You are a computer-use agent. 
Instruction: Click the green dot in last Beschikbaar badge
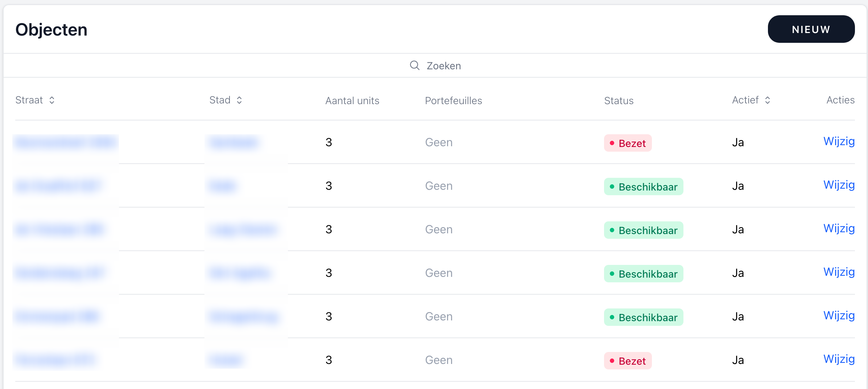coord(612,317)
